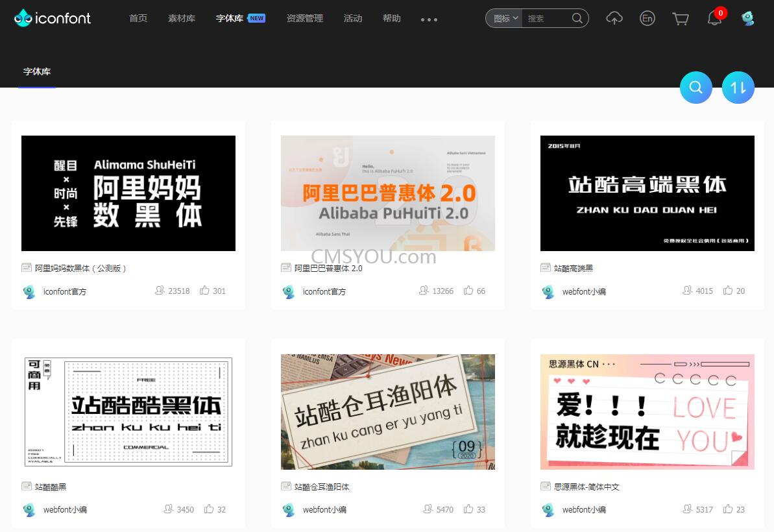Click the iconfont logo

[53, 18]
